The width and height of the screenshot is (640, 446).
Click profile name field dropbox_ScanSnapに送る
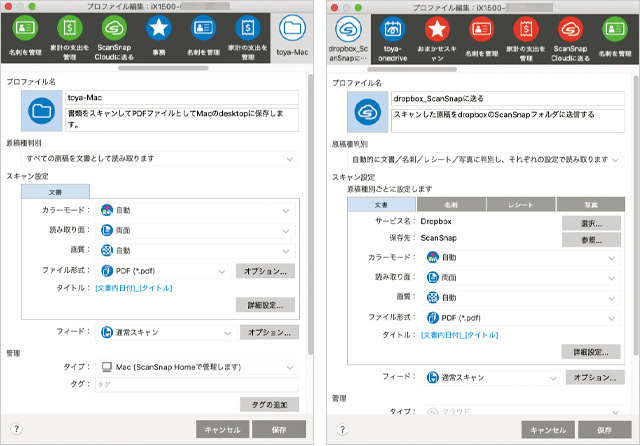point(508,98)
